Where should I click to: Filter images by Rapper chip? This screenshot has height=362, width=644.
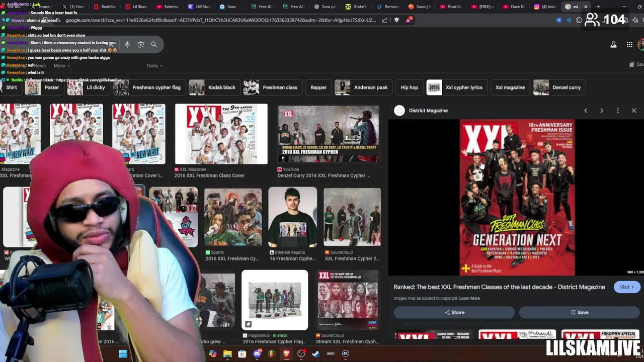318,87
